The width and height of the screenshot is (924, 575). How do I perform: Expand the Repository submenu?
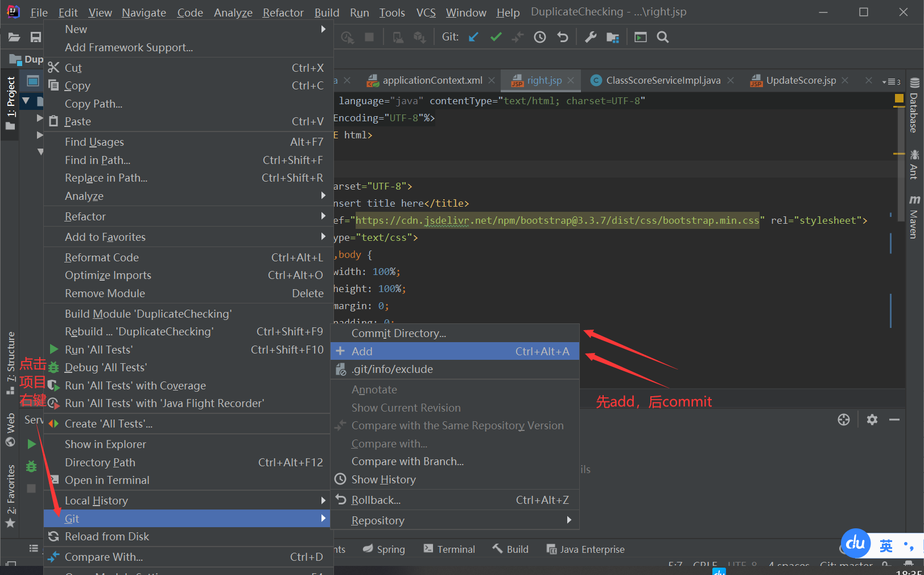pyautogui.click(x=455, y=520)
